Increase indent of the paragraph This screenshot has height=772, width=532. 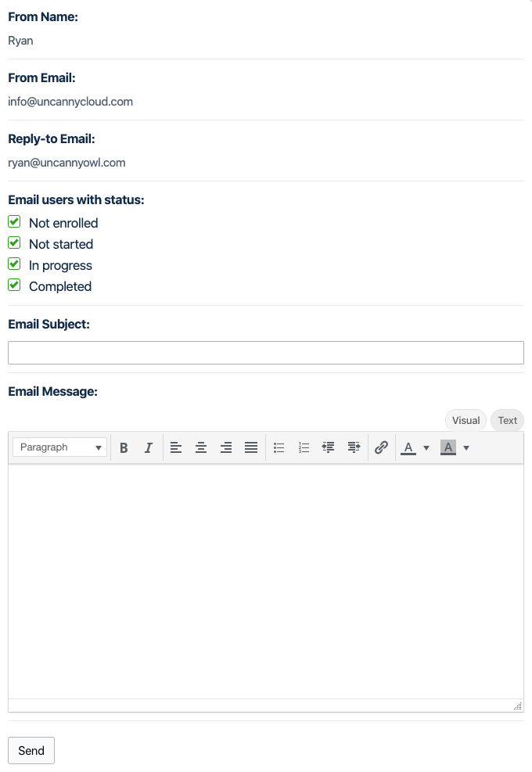(354, 447)
